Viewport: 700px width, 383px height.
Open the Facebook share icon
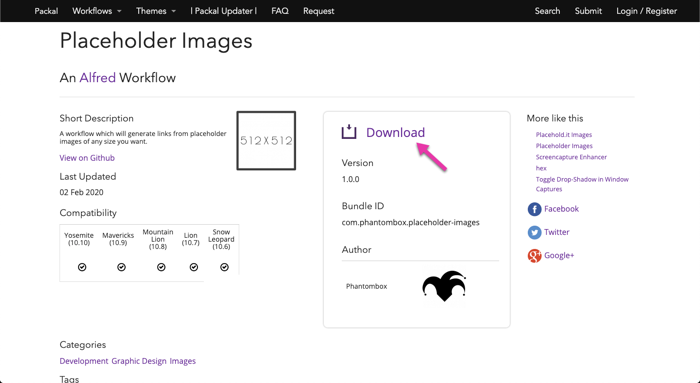[534, 209]
